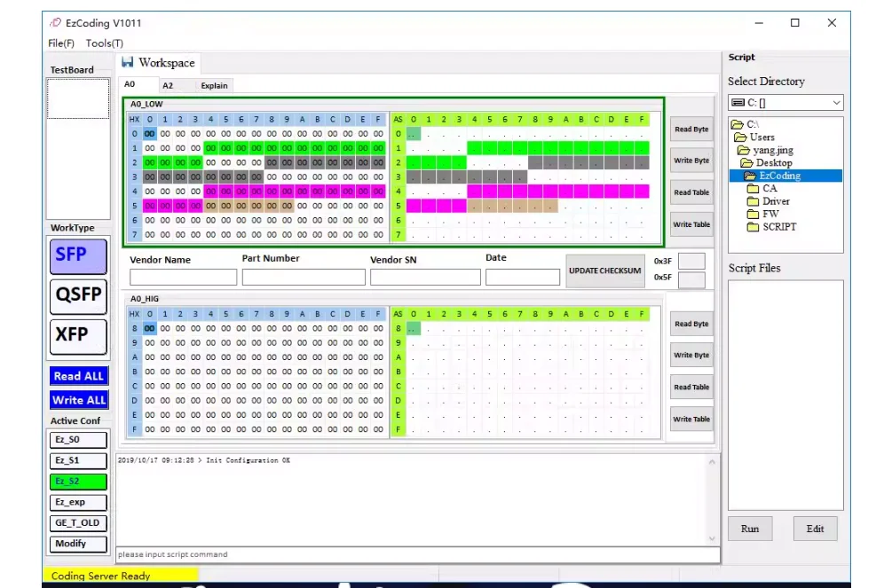The height and width of the screenshot is (588, 884).
Task: Click the Part Number input field
Action: tap(304, 277)
